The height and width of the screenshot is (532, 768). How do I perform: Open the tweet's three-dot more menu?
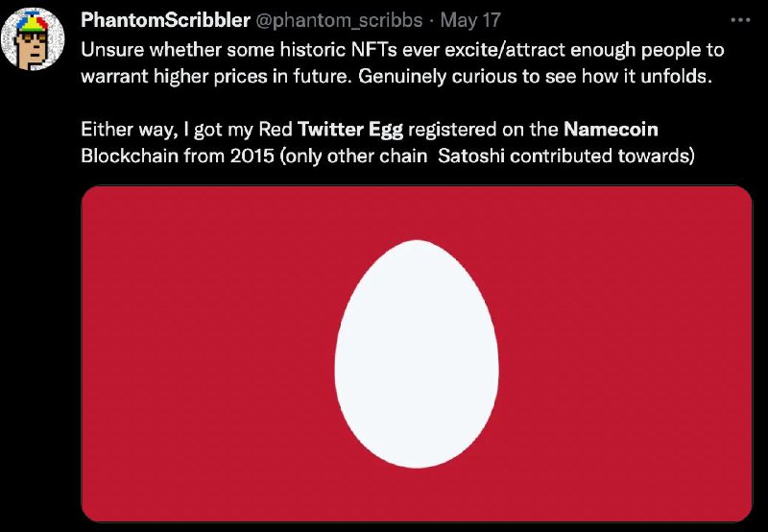point(740,20)
